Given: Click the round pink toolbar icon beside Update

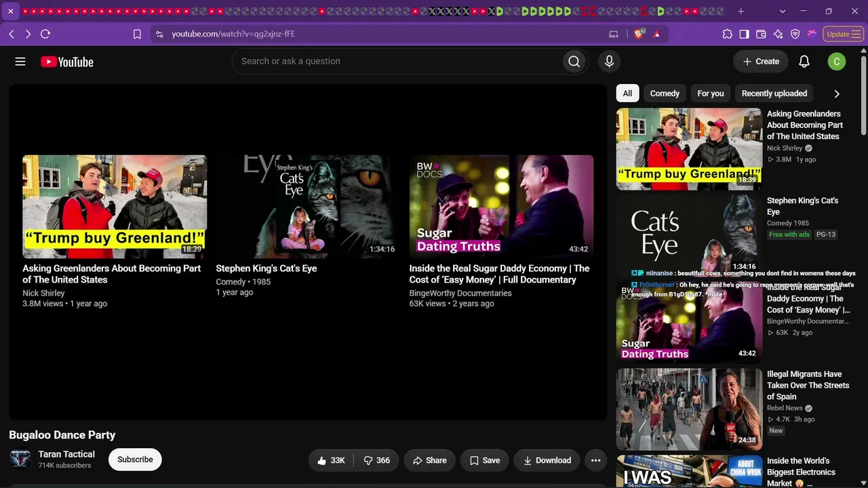Looking at the screenshot, I should pos(812,34).
